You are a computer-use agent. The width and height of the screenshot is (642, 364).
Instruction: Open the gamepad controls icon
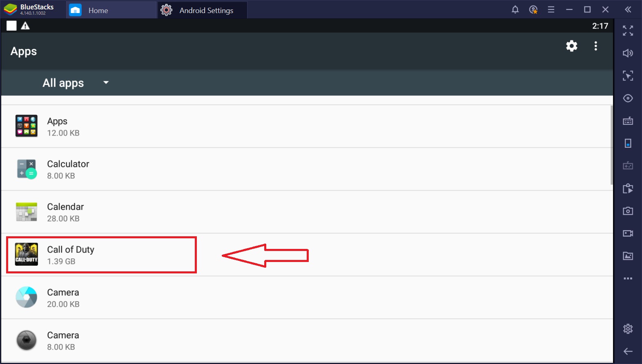pos(628,166)
